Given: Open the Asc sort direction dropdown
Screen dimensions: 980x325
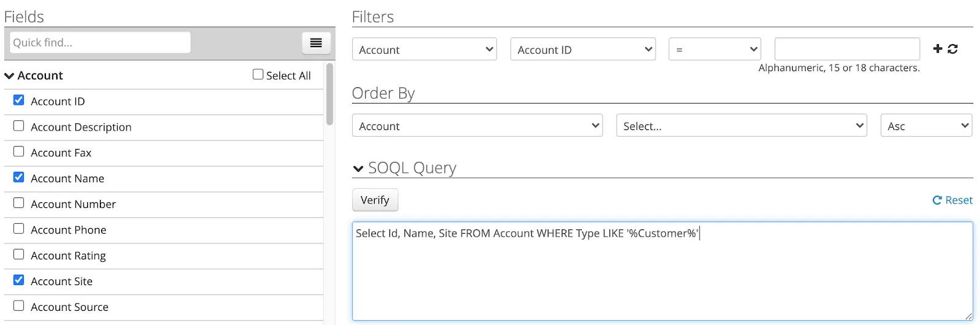Looking at the screenshot, I should [x=926, y=125].
